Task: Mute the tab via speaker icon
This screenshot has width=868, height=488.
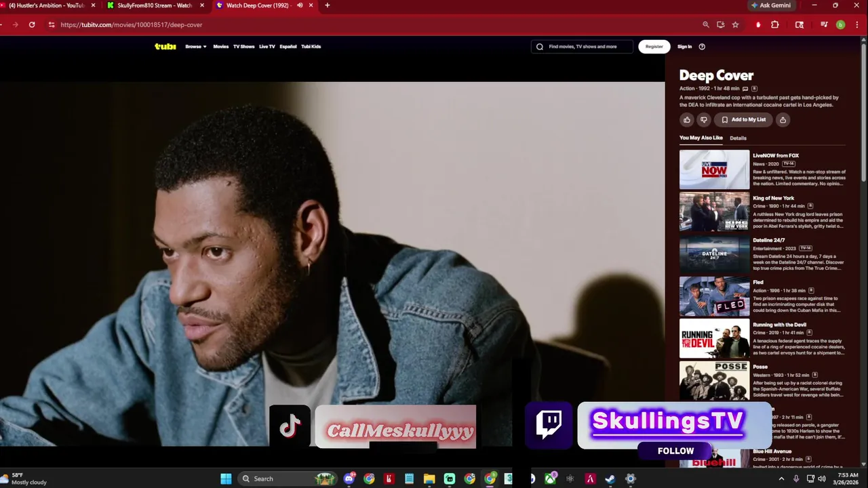Action: point(300,5)
